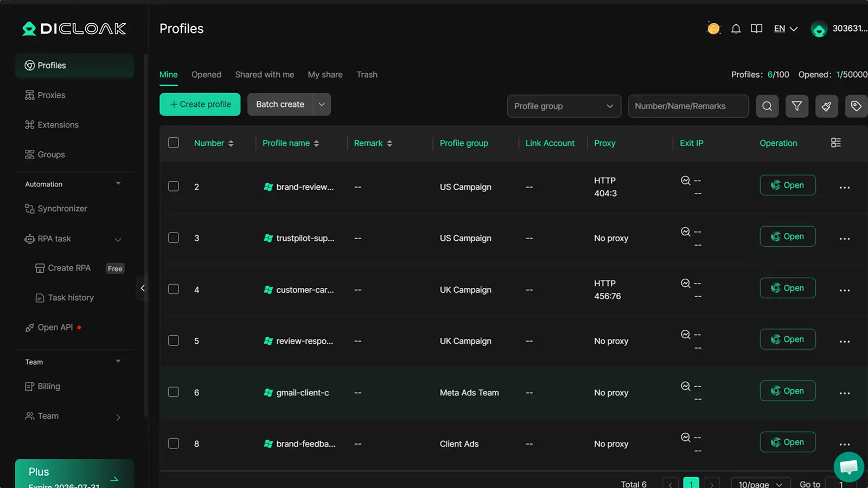The image size is (868, 488).
Task: Open the Batch create dropdown arrow
Action: pos(322,104)
